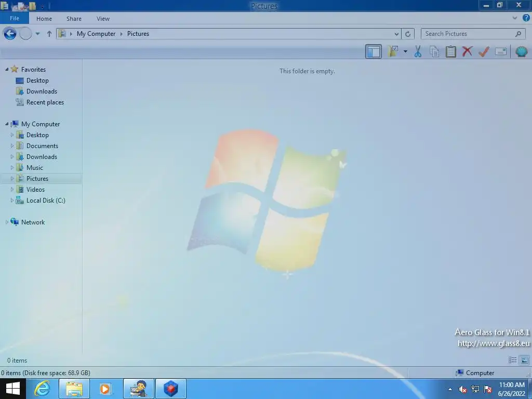Select Network in navigation pane
Image resolution: width=532 pixels, height=399 pixels.
click(33, 222)
